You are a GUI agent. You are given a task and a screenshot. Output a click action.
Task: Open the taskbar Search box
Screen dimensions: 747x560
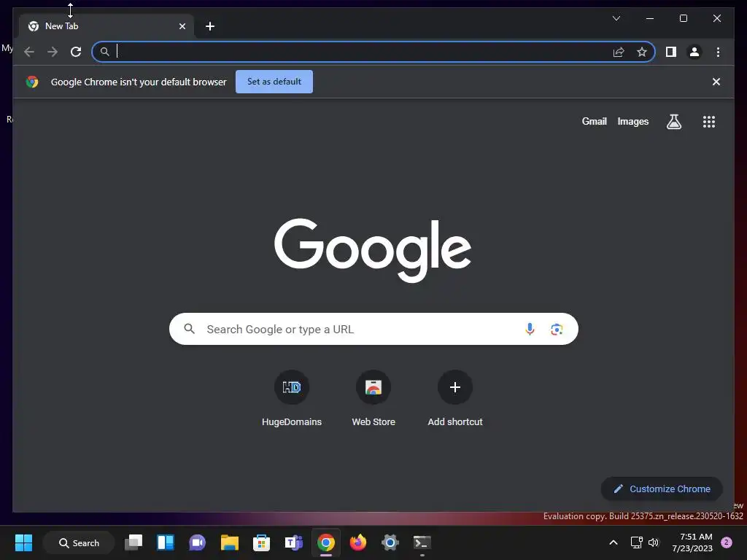[79, 542]
